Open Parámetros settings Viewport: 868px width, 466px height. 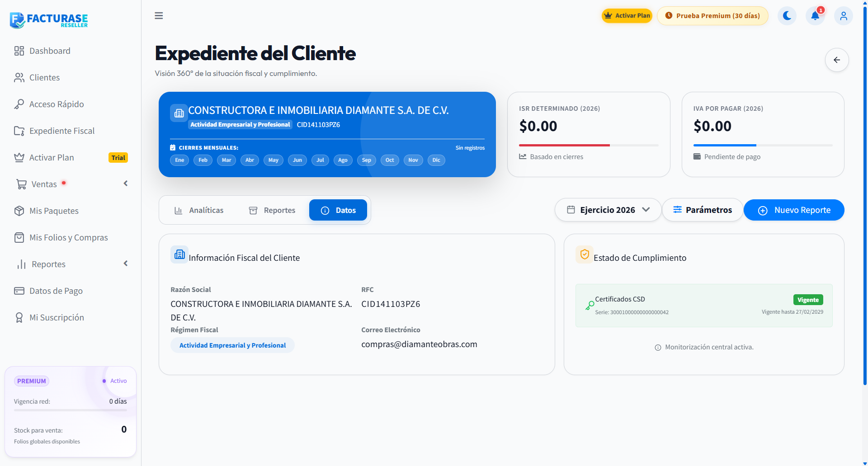click(703, 210)
